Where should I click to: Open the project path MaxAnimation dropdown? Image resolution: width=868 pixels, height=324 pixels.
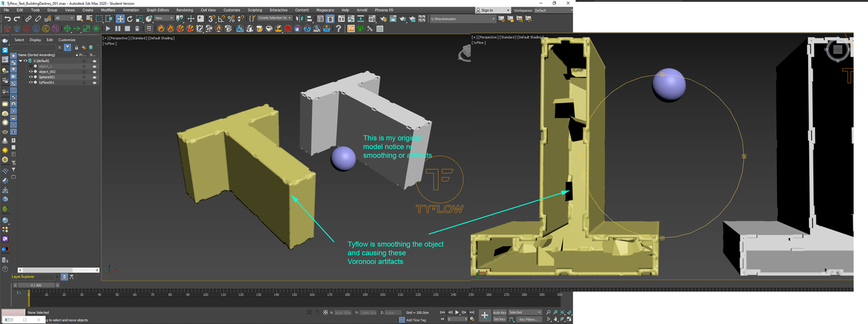463,19
